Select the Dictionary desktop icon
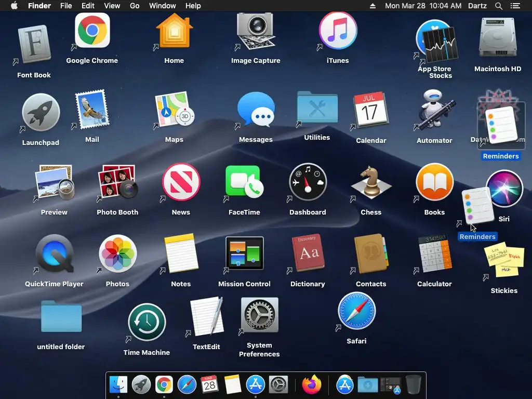This screenshot has width=532, height=399. [x=308, y=252]
